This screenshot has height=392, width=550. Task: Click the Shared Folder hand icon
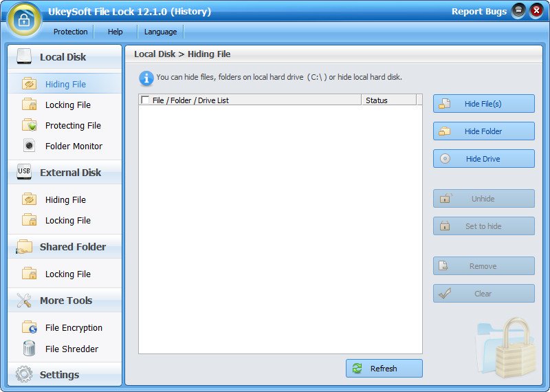24,246
